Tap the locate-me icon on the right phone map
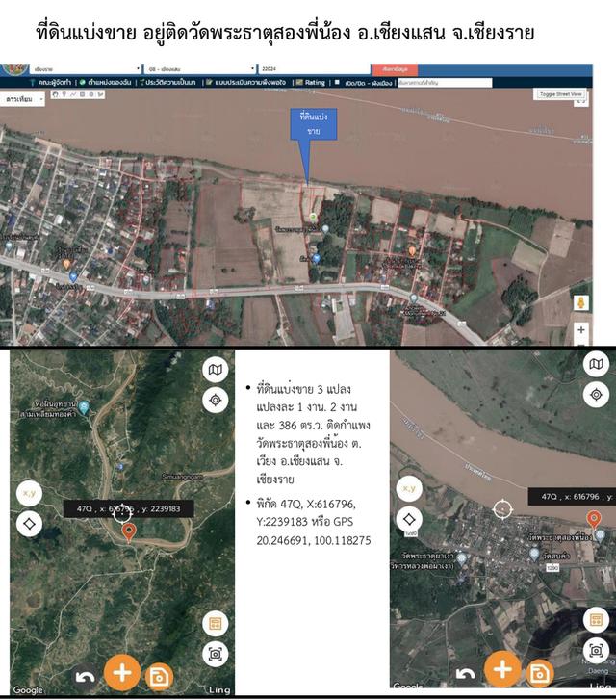Image resolution: width=616 pixels, height=700 pixels. point(596,395)
